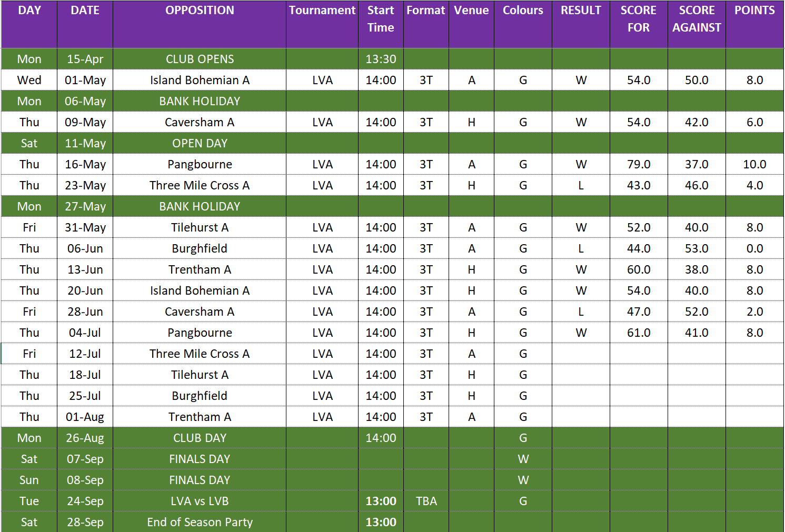Click the 01-May date cell
This screenshot has height=532, width=785.
[85, 80]
